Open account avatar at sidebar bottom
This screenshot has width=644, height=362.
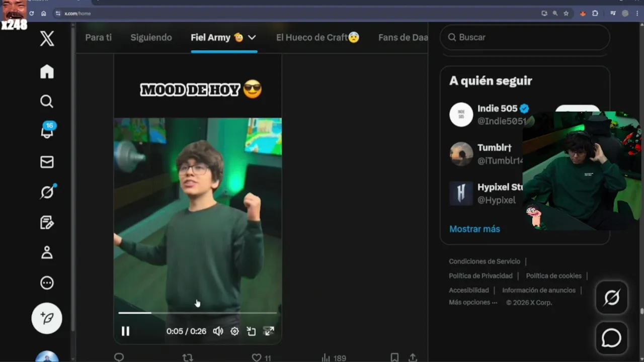point(47,356)
